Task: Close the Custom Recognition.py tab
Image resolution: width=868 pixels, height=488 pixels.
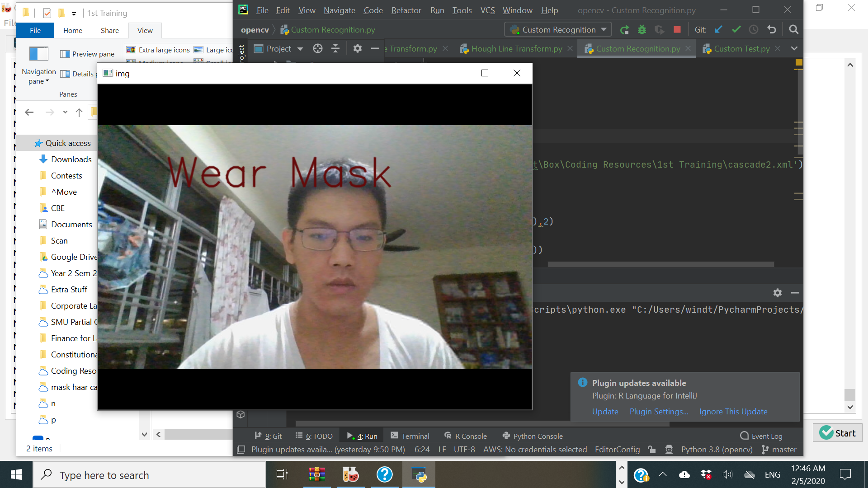Action: [688, 48]
